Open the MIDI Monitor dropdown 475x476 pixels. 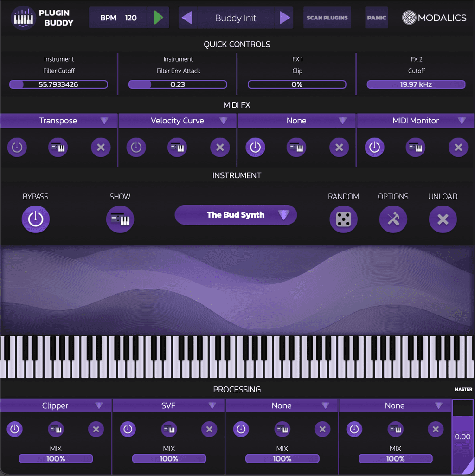pyautogui.click(x=415, y=120)
